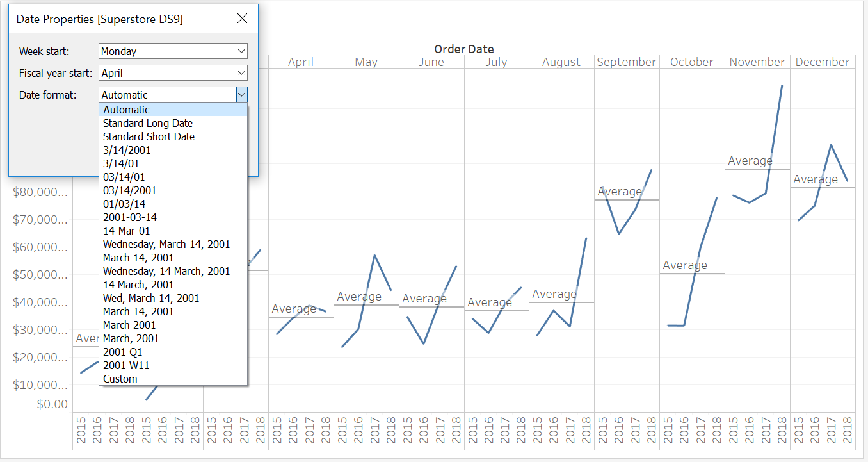Choose Standard Short Date format
Screen dimensions: 868x462
click(x=149, y=136)
